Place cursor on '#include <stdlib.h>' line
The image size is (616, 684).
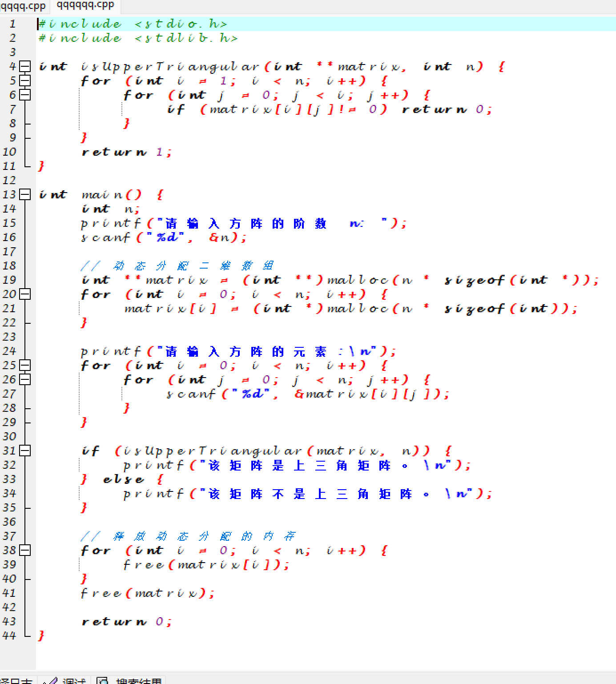coord(138,38)
